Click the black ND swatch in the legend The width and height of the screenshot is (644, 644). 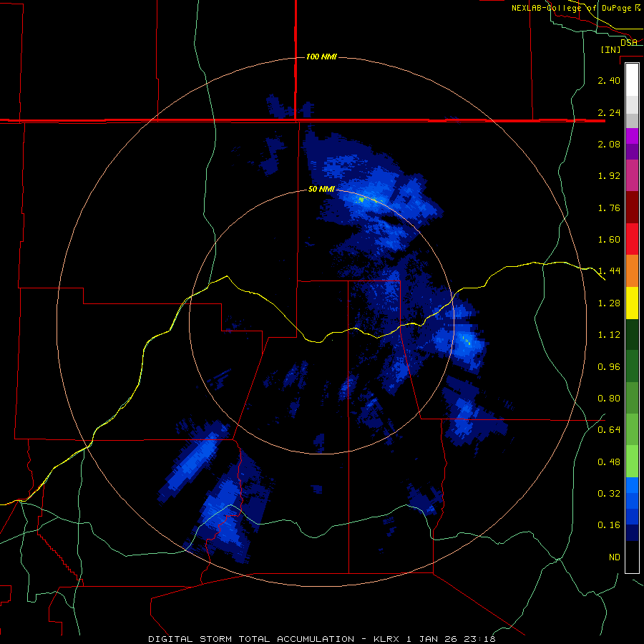(632, 557)
